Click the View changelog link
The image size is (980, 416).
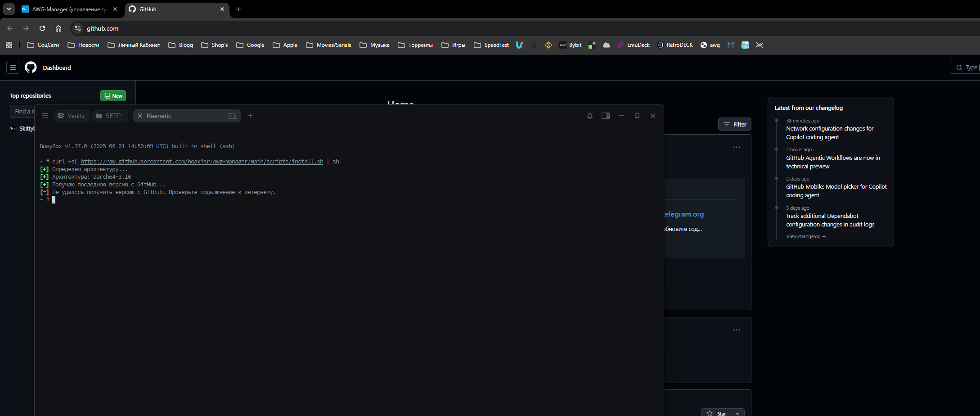coord(805,236)
